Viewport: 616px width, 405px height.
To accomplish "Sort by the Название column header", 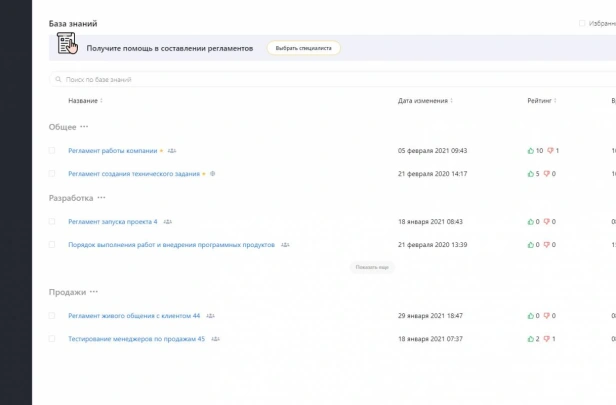I will coord(85,101).
